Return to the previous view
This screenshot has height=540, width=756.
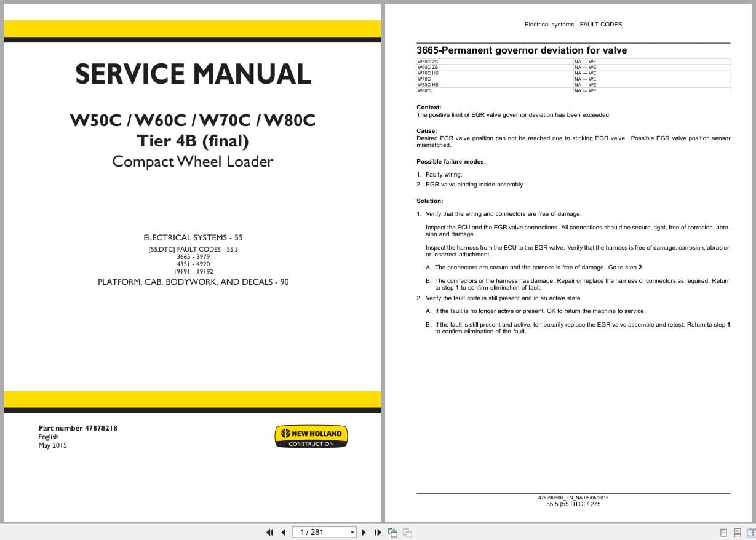point(392,532)
